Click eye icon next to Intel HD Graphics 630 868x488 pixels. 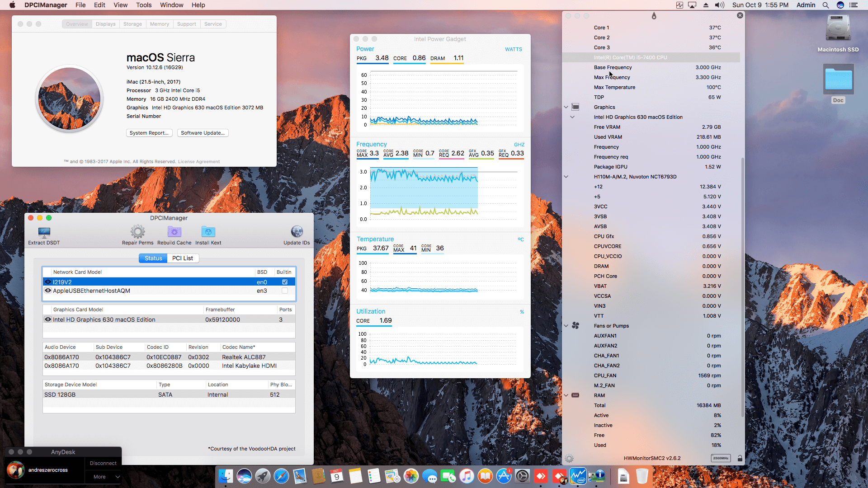(x=48, y=319)
